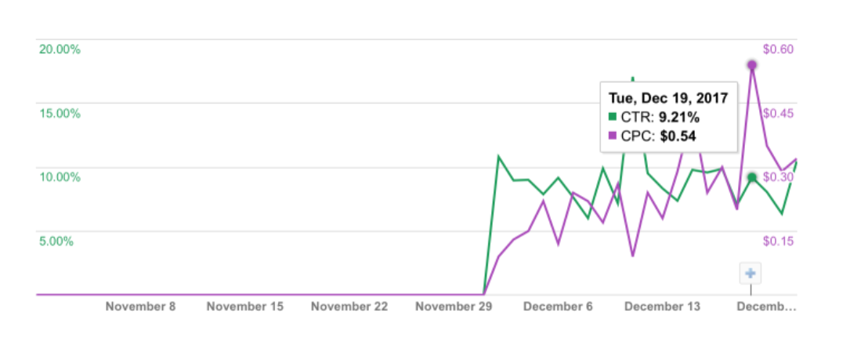Click the $0.15 right axis label
This screenshot has height=360, width=868.
[779, 241]
